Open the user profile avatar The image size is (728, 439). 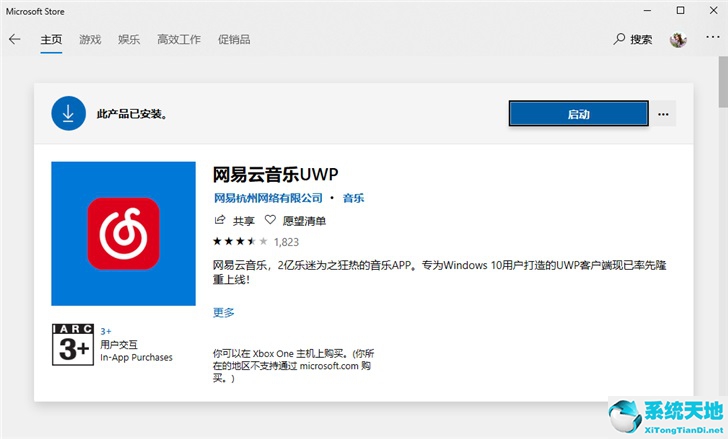[x=678, y=39]
